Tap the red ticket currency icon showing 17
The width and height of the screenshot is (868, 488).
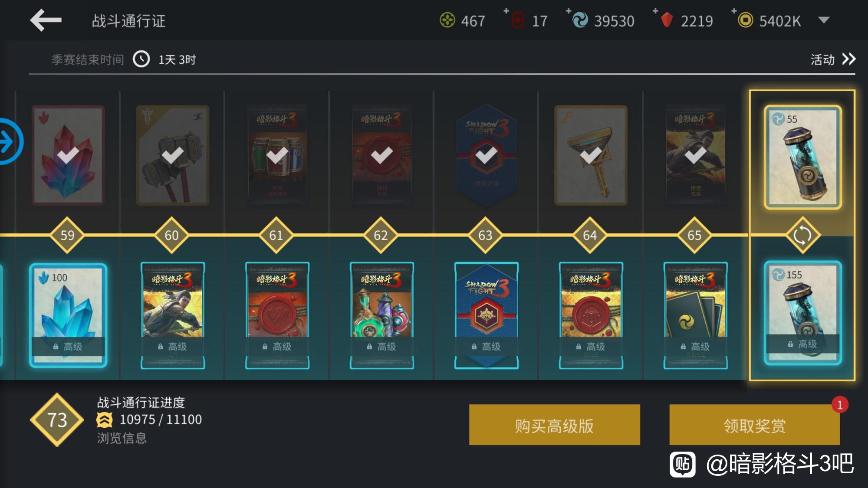coord(518,20)
